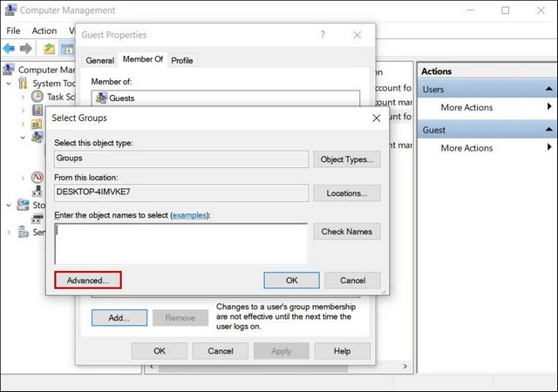558x392 pixels.
Task: Click the Guest Properties help question mark
Action: point(323,35)
